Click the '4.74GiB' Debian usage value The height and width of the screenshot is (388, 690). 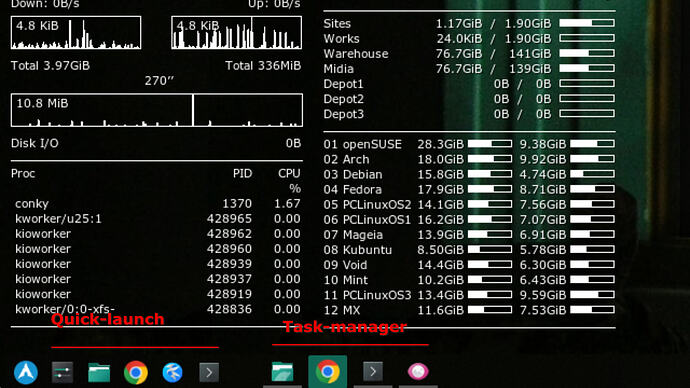pos(543,175)
